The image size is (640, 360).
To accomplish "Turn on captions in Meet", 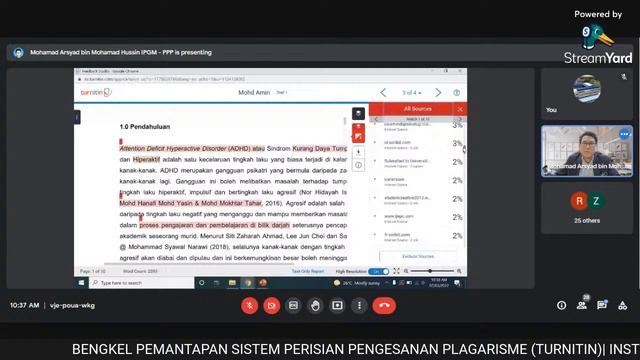I will [293, 305].
